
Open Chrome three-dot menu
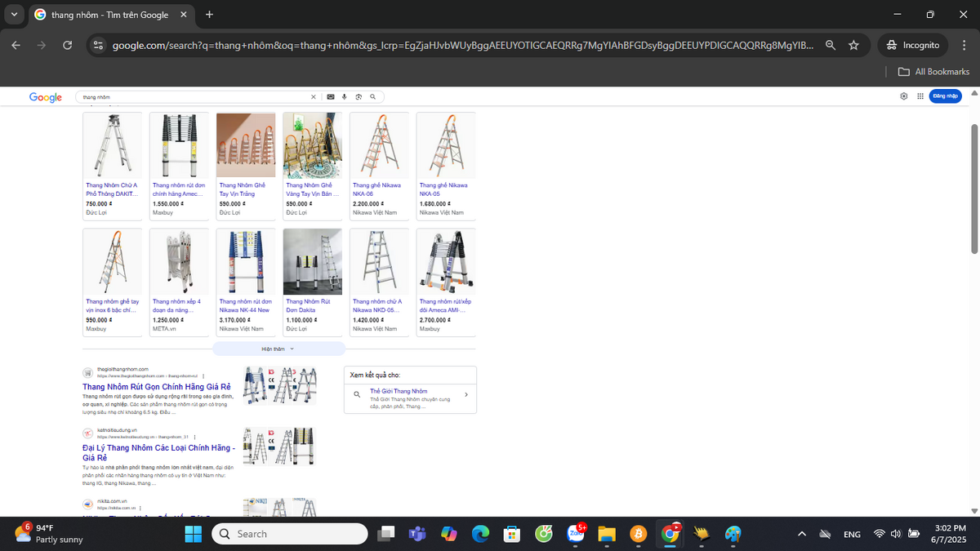pyautogui.click(x=963, y=45)
